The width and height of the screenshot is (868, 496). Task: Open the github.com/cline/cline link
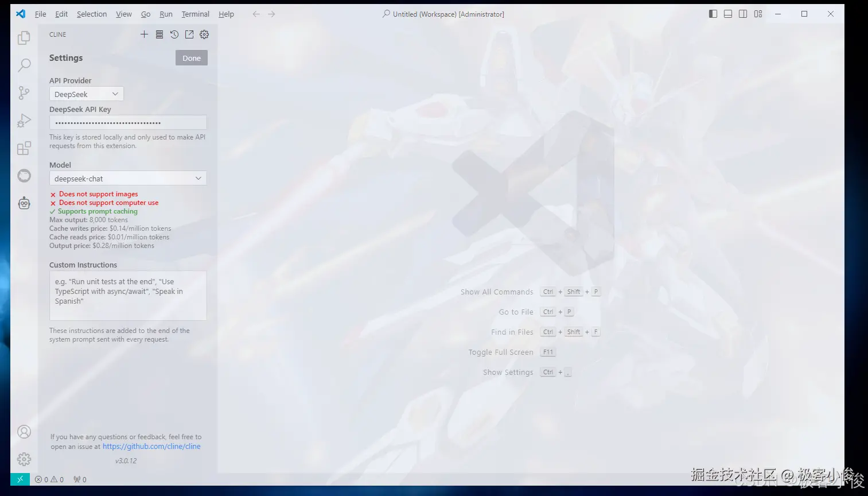[x=151, y=446]
